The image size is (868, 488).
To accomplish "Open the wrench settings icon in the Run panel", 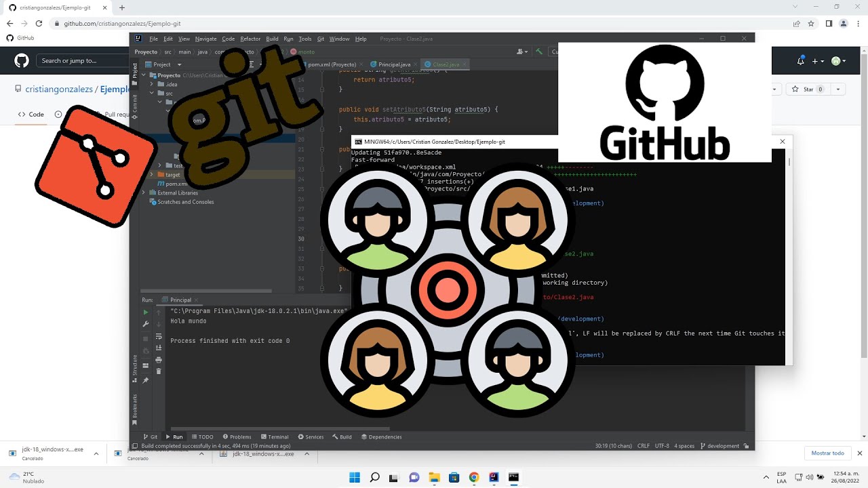I will coord(145,324).
